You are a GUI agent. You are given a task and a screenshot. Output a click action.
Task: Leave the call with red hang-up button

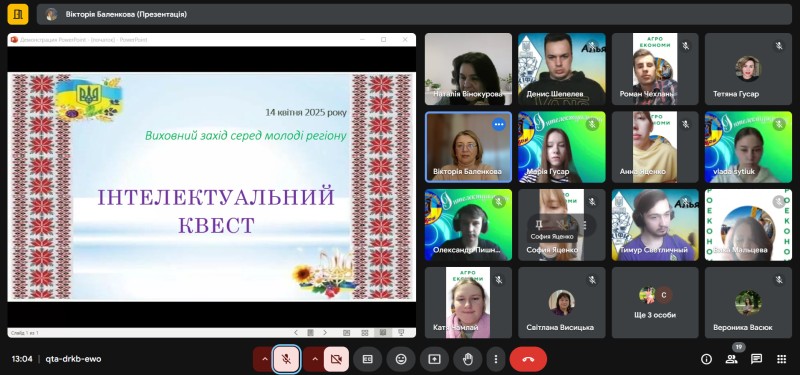[x=528, y=359]
